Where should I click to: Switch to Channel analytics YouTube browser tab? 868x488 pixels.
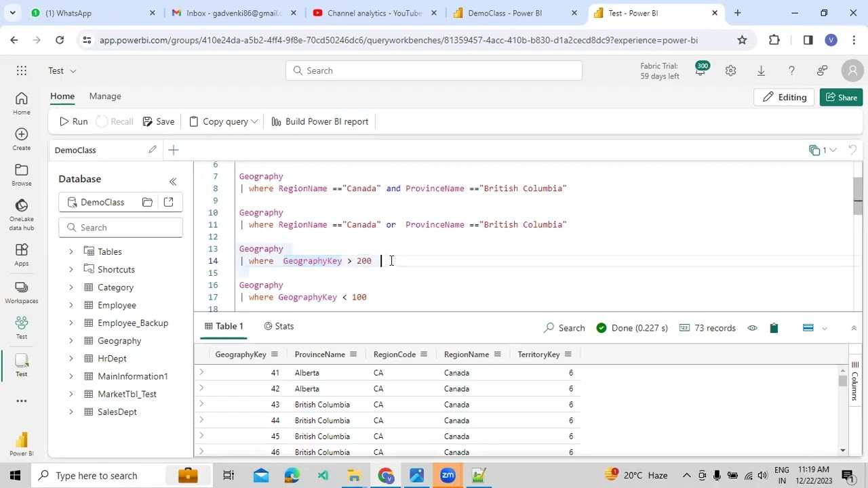pos(374,13)
